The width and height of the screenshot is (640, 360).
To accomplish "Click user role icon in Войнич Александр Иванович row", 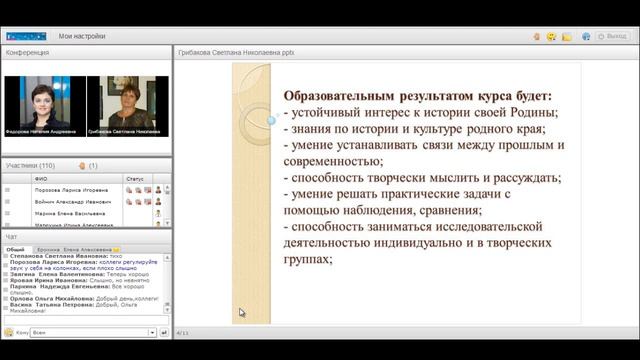I will (158, 201).
